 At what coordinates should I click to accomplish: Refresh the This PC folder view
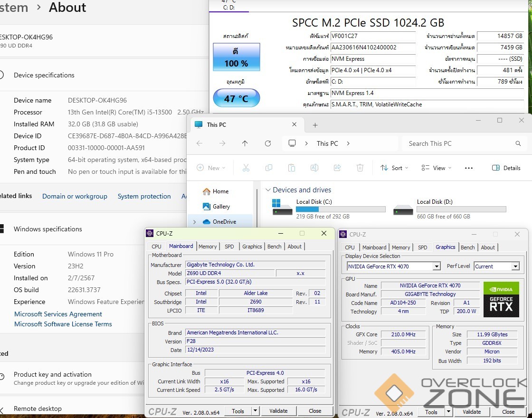coord(268,143)
